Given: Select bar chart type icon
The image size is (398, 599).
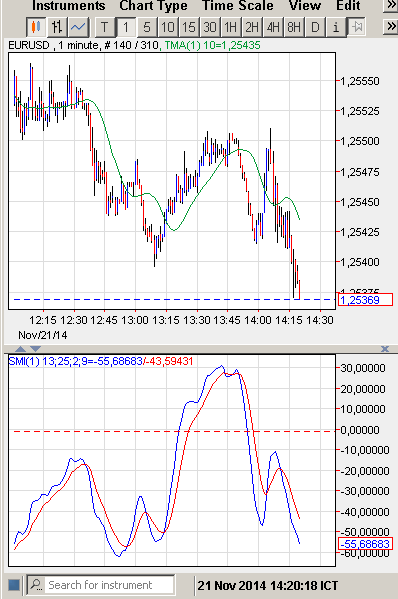Looking at the screenshot, I should (57, 27).
